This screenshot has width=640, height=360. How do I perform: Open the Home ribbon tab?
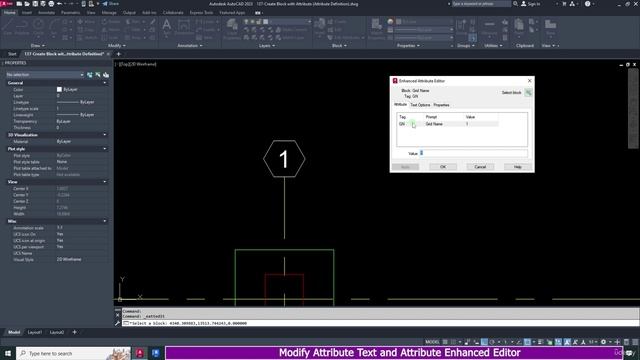pos(9,13)
